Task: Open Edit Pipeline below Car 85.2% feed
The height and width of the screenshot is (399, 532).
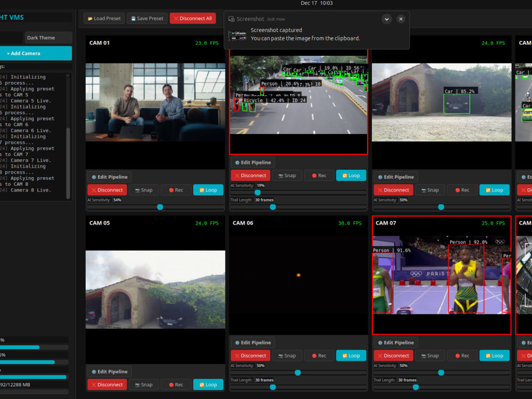Action: click(396, 177)
